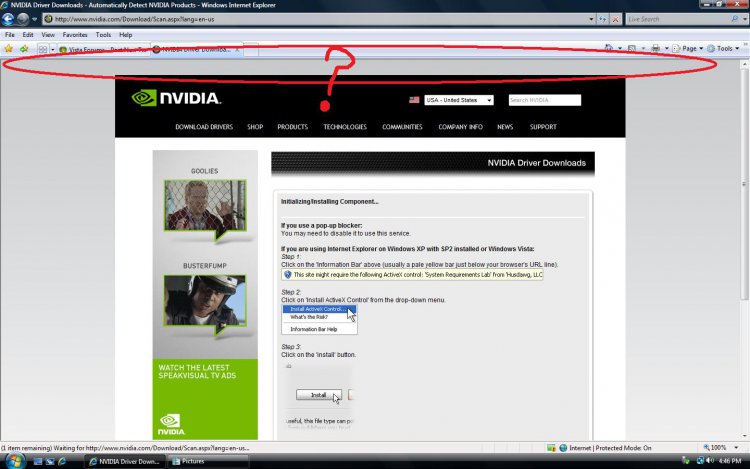Stop loading with the red X icon
Screen dimensions: 750x469
(x=616, y=19)
